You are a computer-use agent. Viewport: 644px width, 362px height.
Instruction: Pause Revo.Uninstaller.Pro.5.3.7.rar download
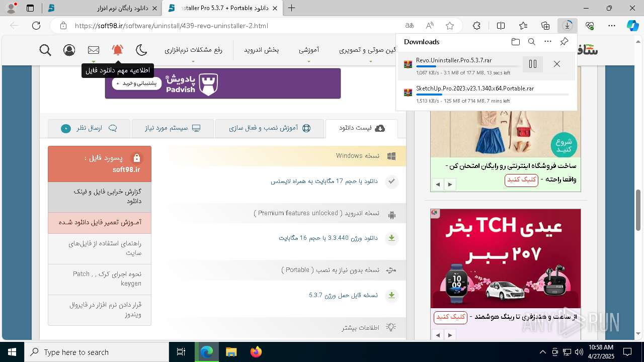(533, 64)
